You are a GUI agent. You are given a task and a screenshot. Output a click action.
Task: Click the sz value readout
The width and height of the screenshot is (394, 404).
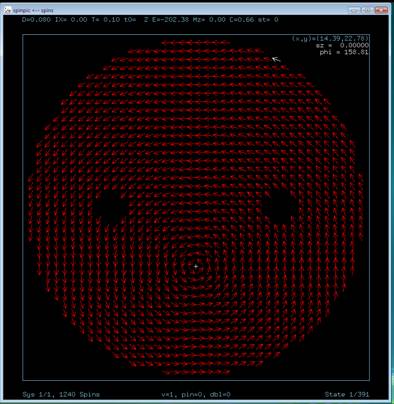tap(342, 45)
